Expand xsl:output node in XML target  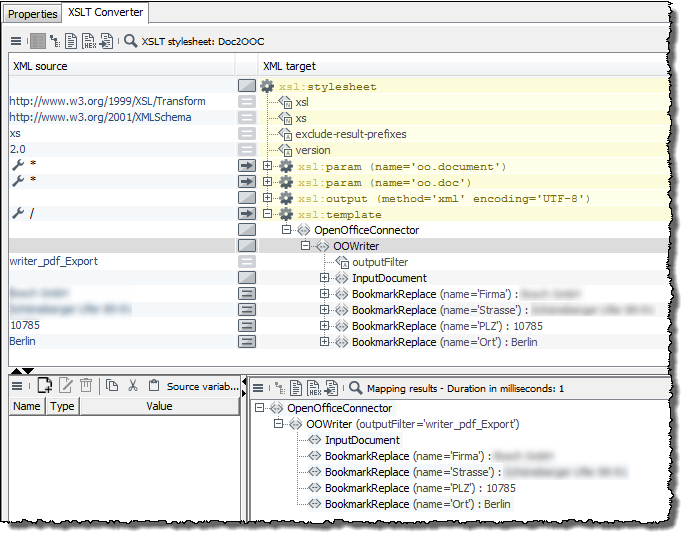coord(268,198)
